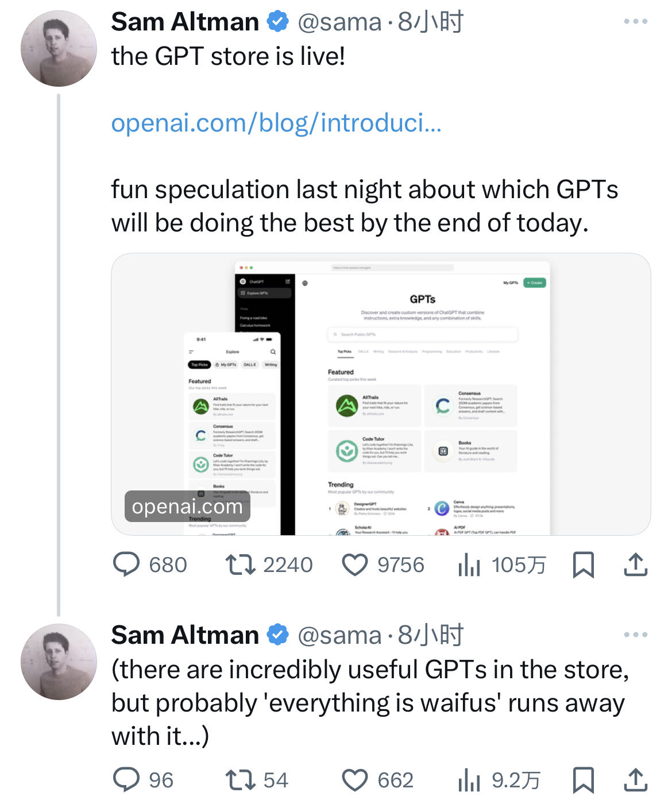Like the GPT store is live tweet
Screen dimensions: 672x804
point(355,565)
